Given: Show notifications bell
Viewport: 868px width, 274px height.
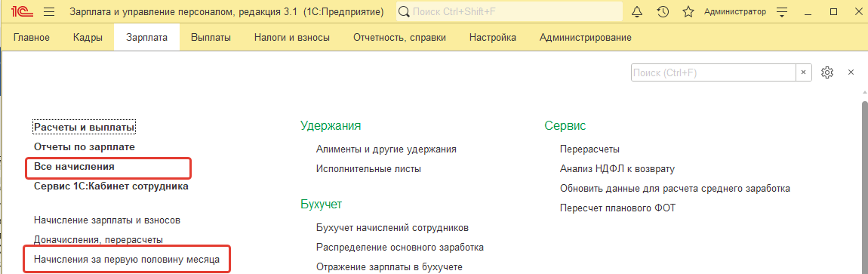Looking at the screenshot, I should click(x=637, y=11).
